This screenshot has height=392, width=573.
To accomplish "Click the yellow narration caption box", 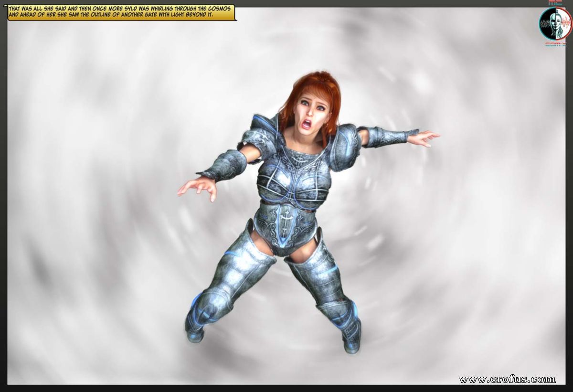I will coord(122,12).
